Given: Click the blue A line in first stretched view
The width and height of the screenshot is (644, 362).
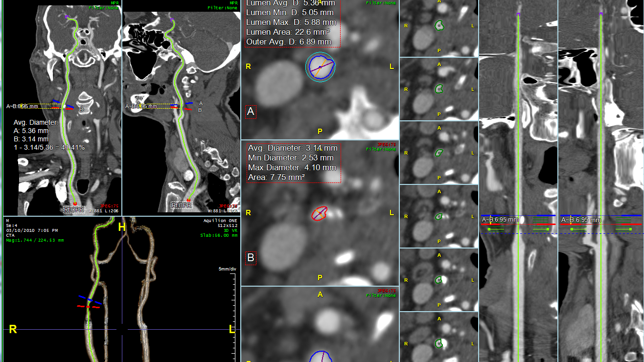Looking at the screenshot, I should pos(518,215).
